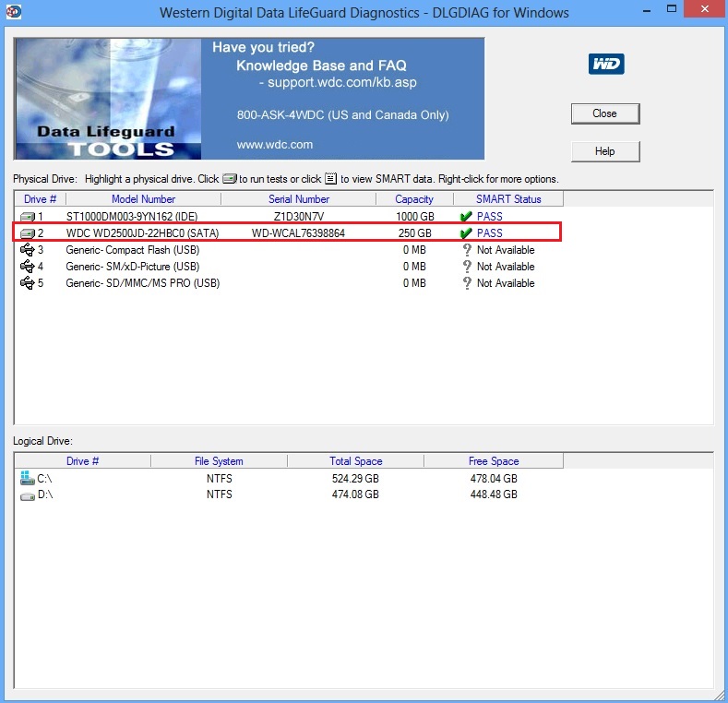Click the USB icon for drive 3
Image resolution: width=728 pixels, height=703 pixels.
tap(28, 250)
